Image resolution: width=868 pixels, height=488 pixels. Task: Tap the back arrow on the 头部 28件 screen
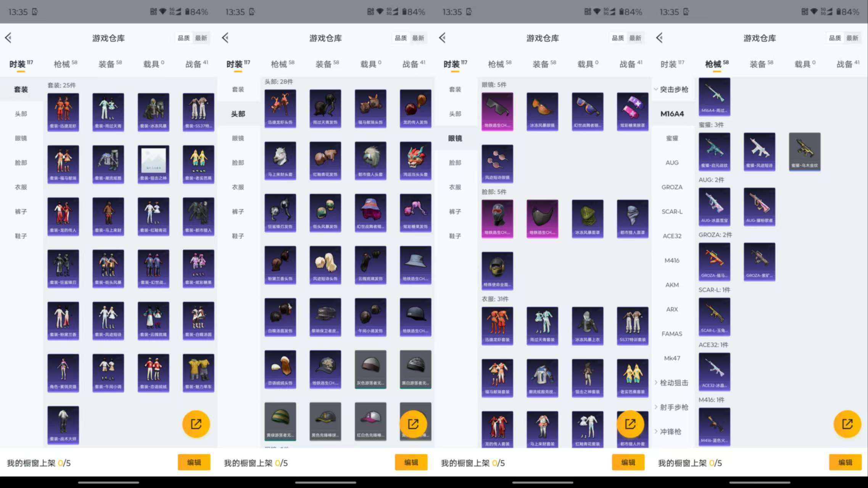[225, 38]
